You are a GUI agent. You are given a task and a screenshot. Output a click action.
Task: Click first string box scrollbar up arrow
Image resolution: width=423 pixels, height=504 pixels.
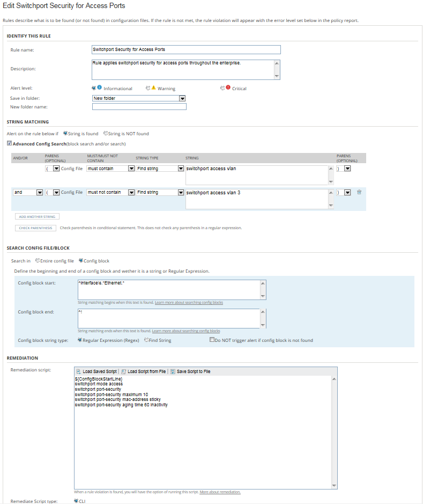pos(331,169)
